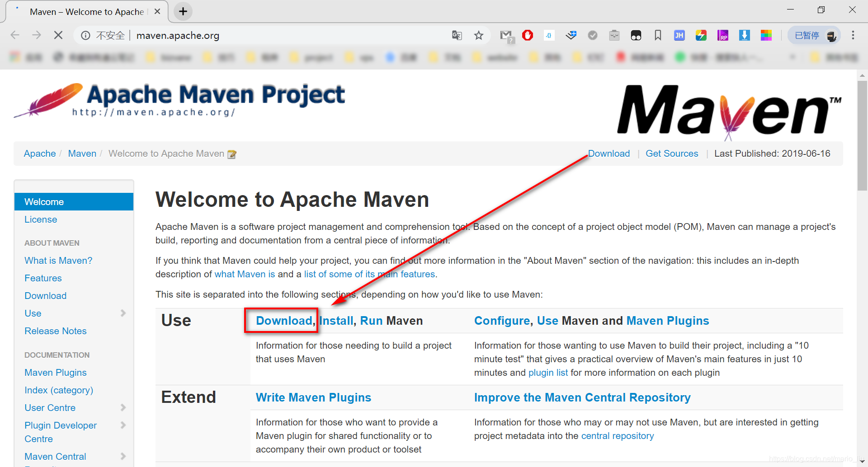Click the browser forward arrow

click(37, 35)
